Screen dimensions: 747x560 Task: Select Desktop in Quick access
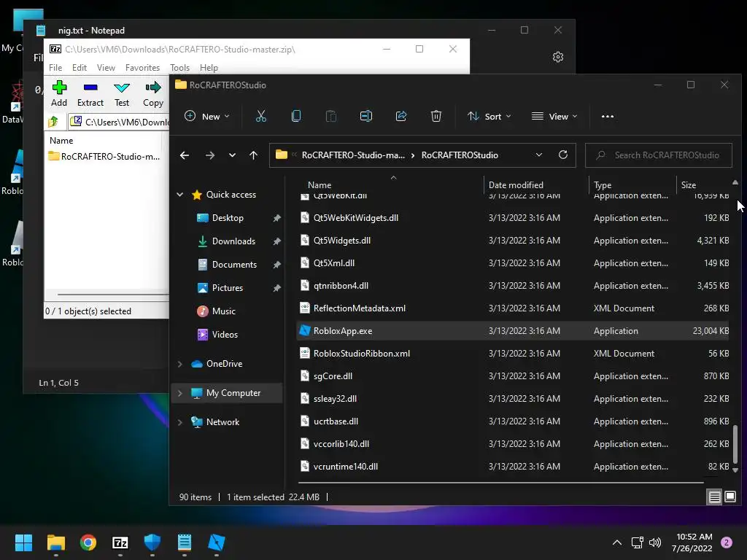[x=228, y=218]
